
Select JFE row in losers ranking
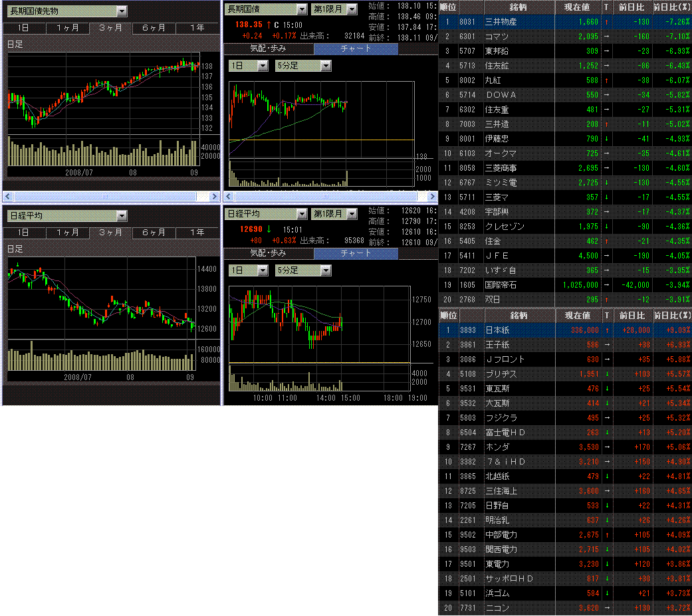click(565, 256)
